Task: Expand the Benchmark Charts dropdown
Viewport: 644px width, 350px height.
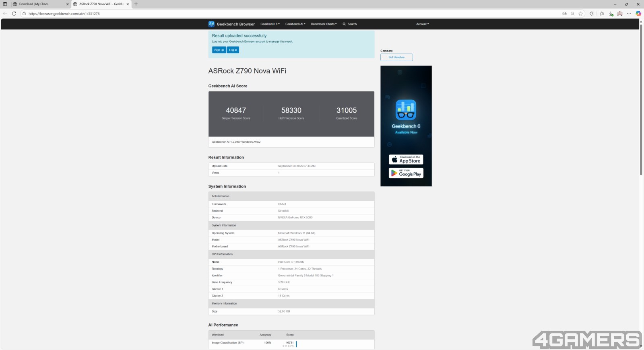Action: coord(324,24)
